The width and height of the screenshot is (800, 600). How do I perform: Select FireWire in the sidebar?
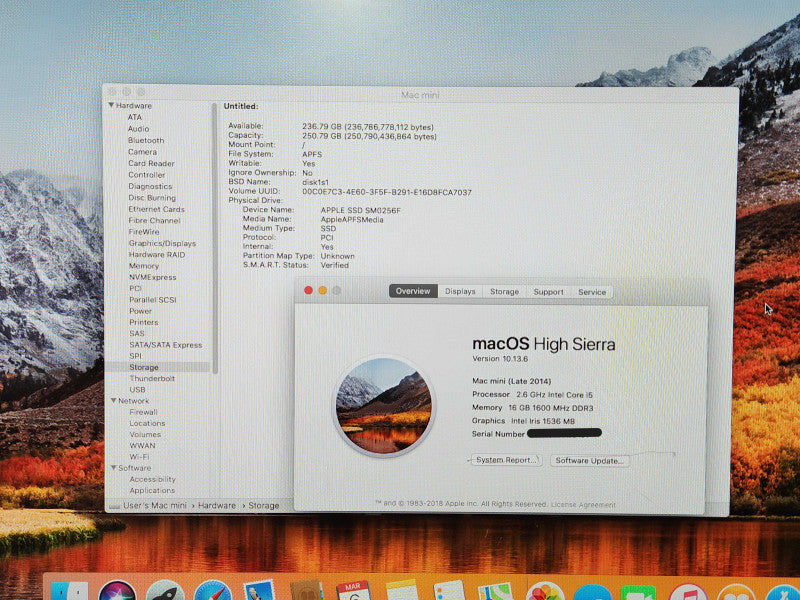pos(144,232)
